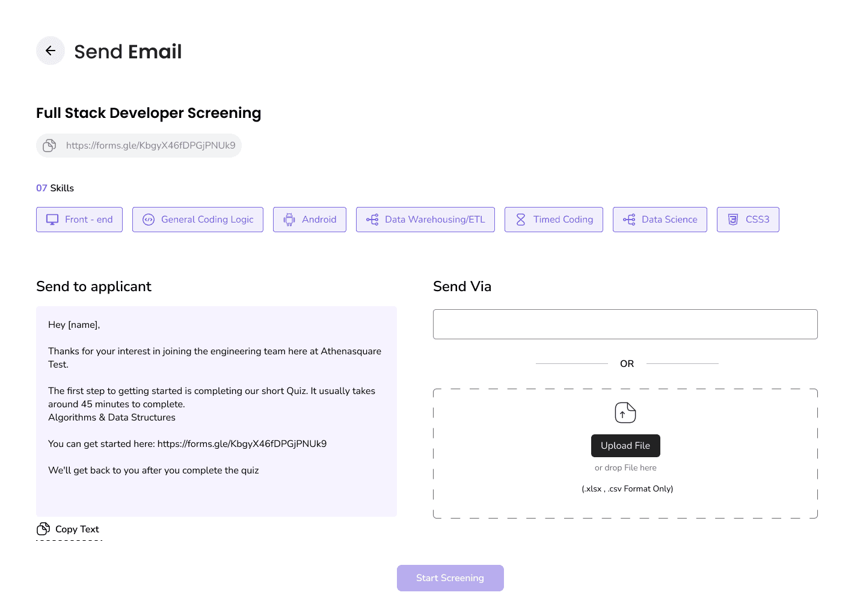Select the Timed Coding skill chip
The width and height of the screenshot is (866, 616).
(x=554, y=220)
